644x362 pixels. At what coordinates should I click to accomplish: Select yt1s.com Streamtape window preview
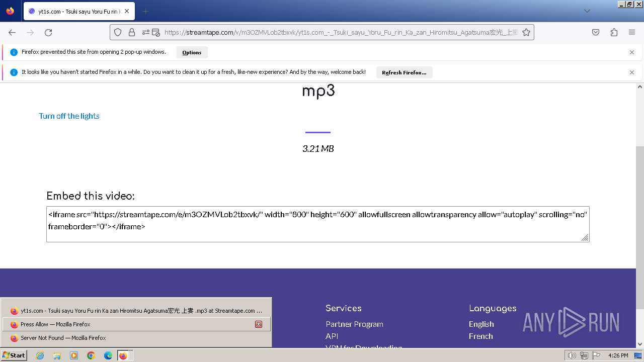coord(136,311)
